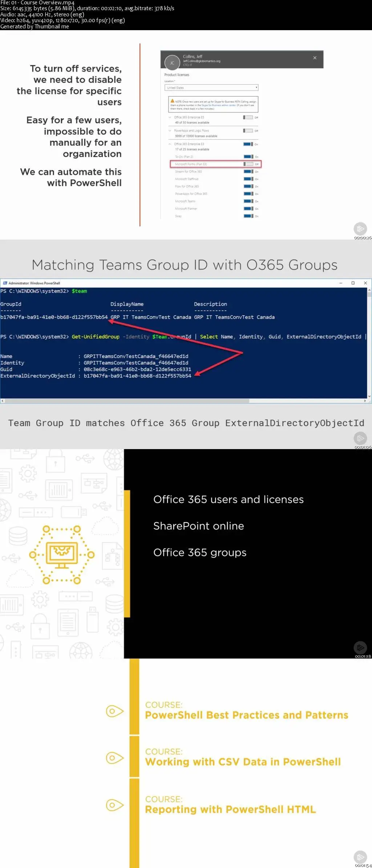Close the Collins, Jeff user panel

tap(315, 58)
